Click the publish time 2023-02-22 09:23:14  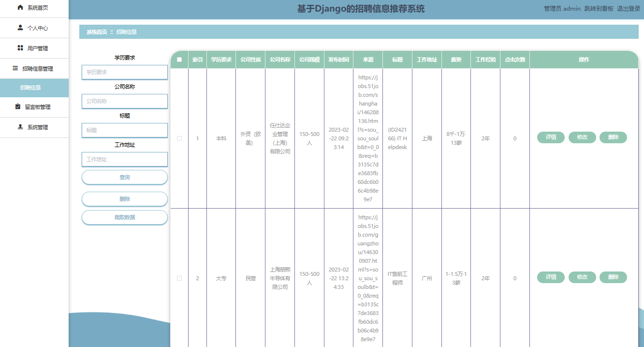click(x=338, y=138)
